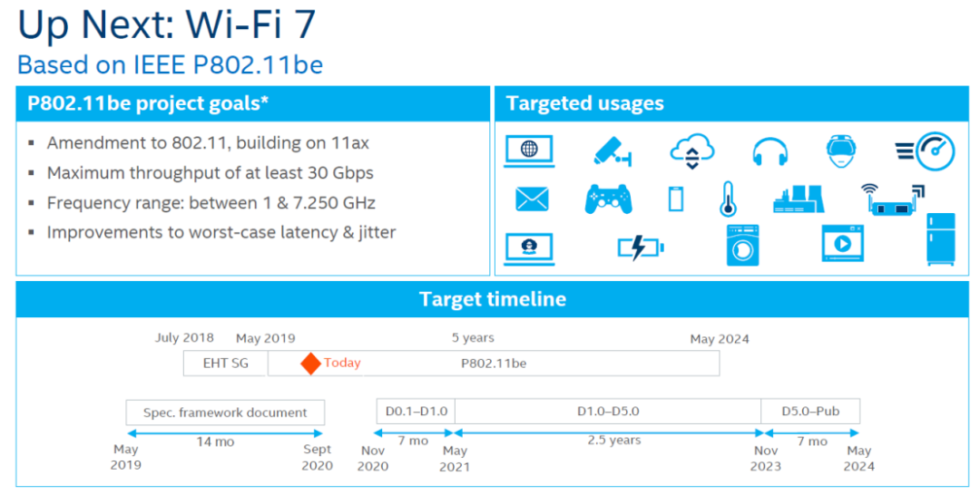Click the orange Today diamond marker
This screenshot has height=495, width=980.
click(311, 364)
